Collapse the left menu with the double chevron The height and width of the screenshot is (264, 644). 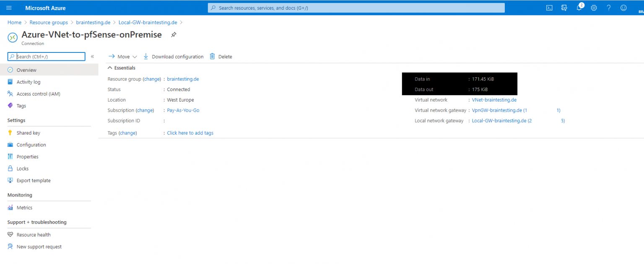pyautogui.click(x=92, y=57)
